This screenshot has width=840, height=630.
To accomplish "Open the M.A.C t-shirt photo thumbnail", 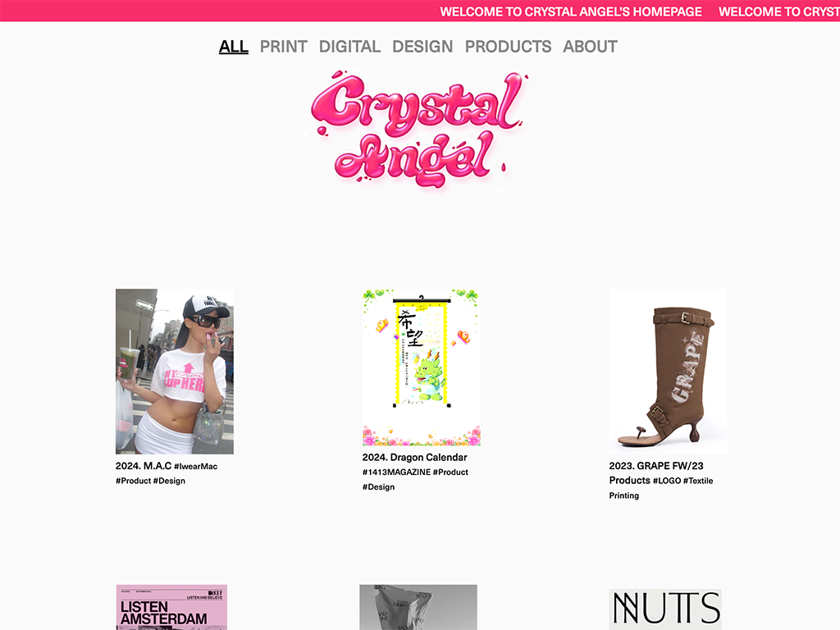I will pyautogui.click(x=175, y=372).
